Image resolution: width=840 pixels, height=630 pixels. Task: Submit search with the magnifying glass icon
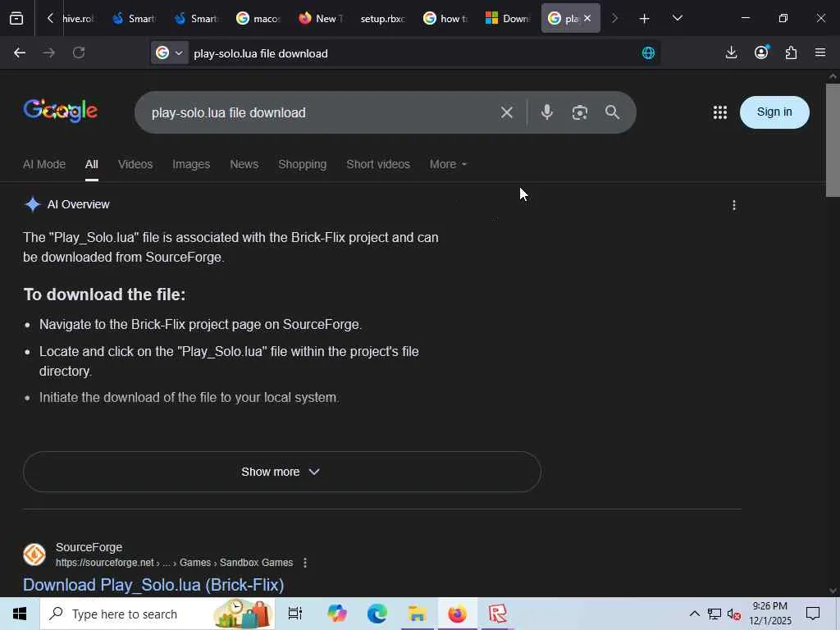(x=612, y=112)
